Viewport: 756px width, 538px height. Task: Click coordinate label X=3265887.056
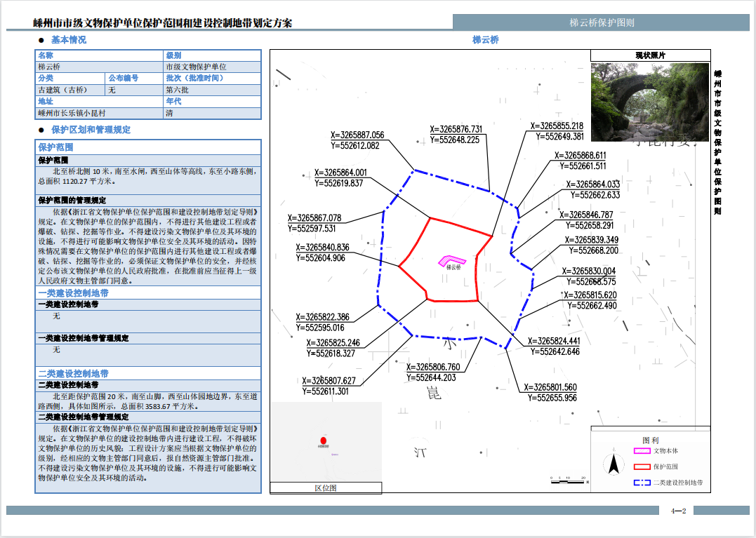[x=357, y=135]
